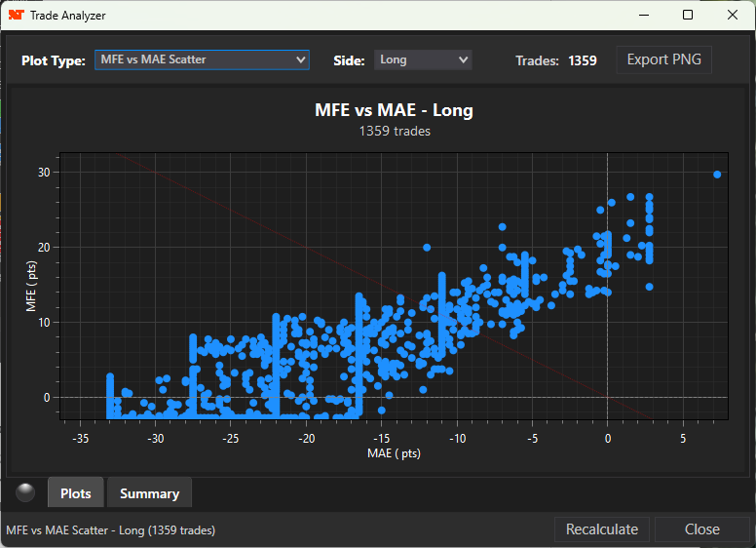Click the Plot Type label text
756x548 pixels.
[54, 60]
